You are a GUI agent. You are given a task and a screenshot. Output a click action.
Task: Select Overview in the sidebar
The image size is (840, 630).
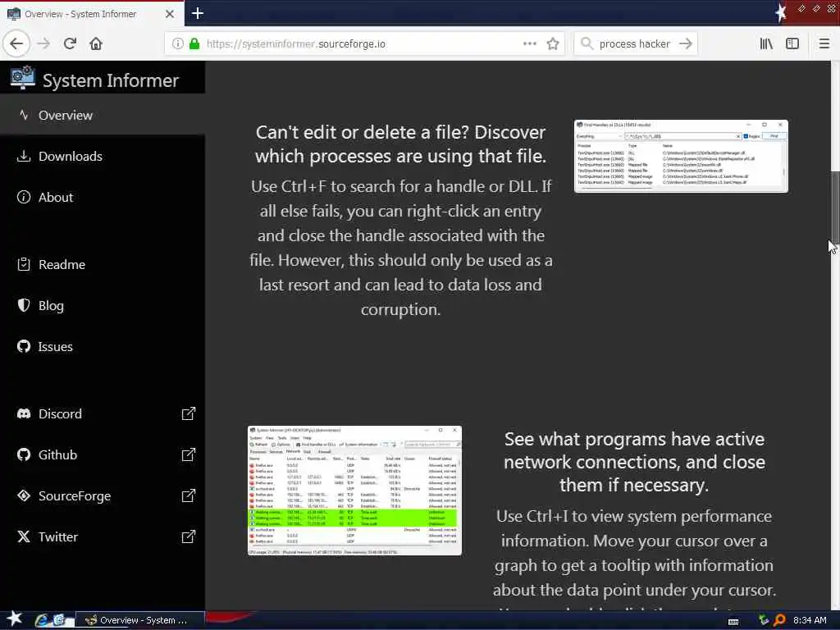click(103, 115)
